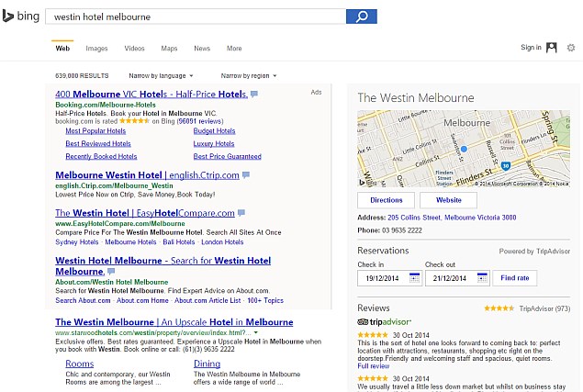Open the News tab
583x392 pixels.
coord(202,49)
